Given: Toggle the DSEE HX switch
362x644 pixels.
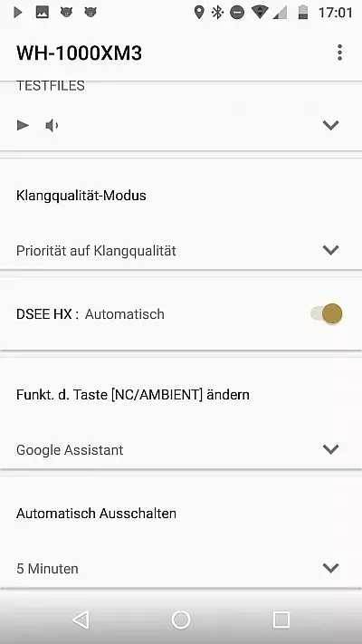Looking at the screenshot, I should click(x=327, y=313).
